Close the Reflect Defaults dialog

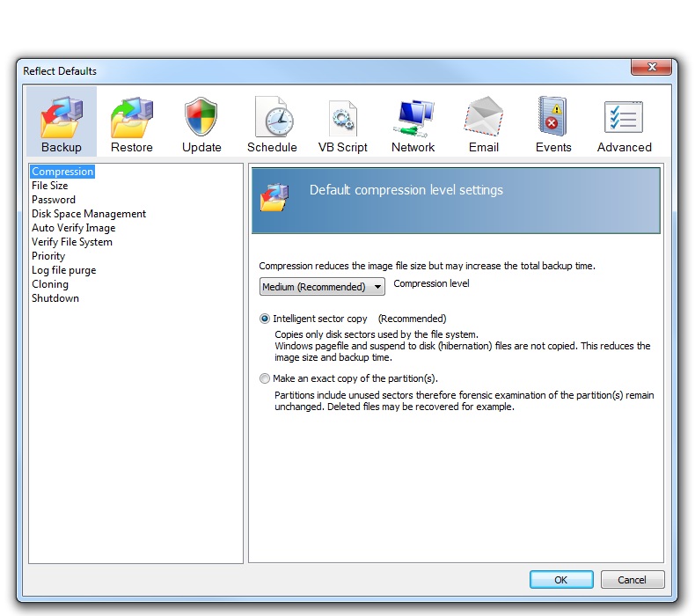click(653, 69)
